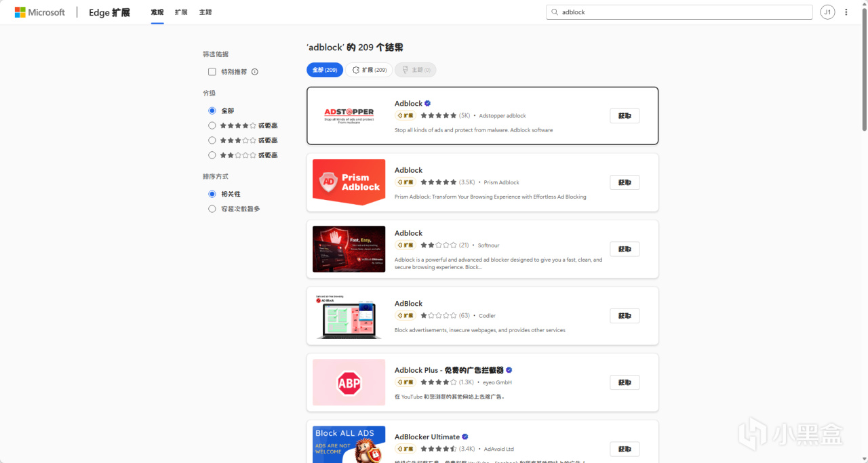Screen dimensions: 868x463
Task: Select the 全部 (209) filter pill
Action: (325, 70)
